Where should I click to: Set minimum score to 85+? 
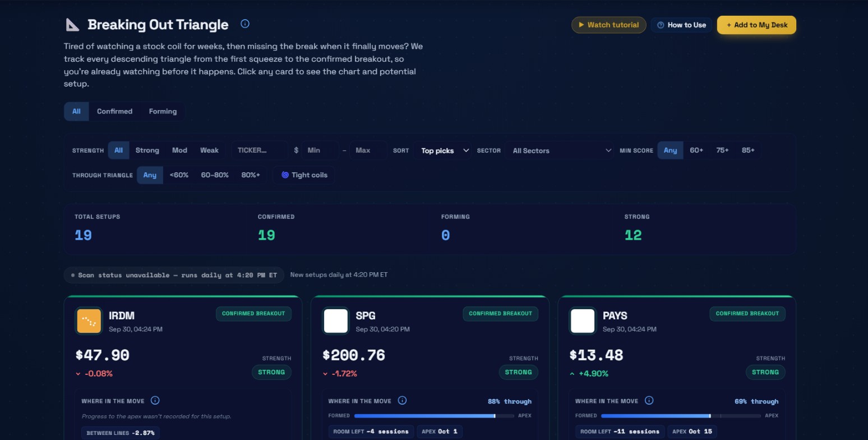pos(748,150)
